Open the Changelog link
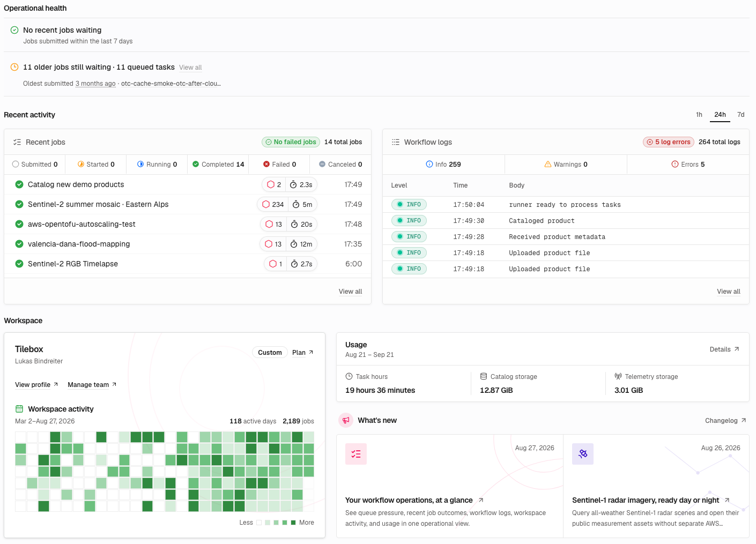The height and width of the screenshot is (544, 756). (725, 420)
